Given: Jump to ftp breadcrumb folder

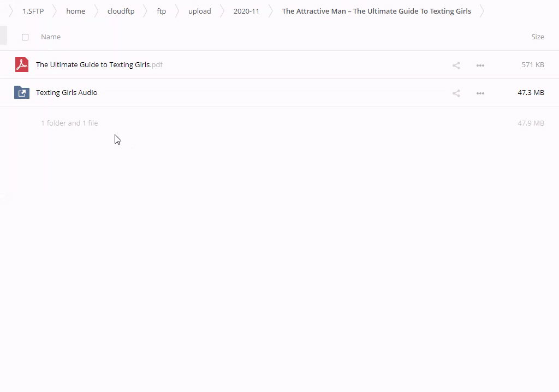Looking at the screenshot, I should click(161, 11).
